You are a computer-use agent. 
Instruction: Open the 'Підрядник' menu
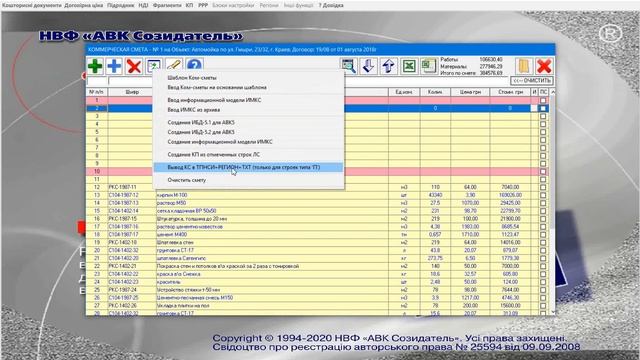120,5
